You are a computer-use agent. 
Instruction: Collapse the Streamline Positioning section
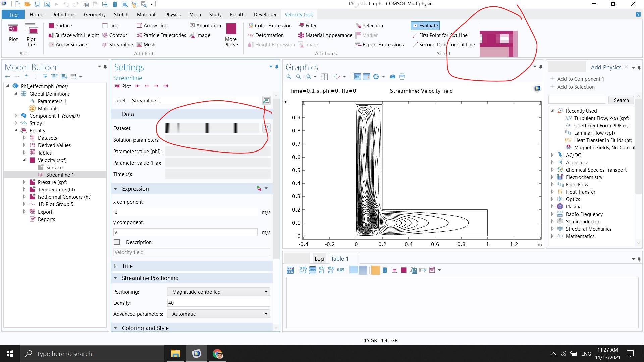115,278
